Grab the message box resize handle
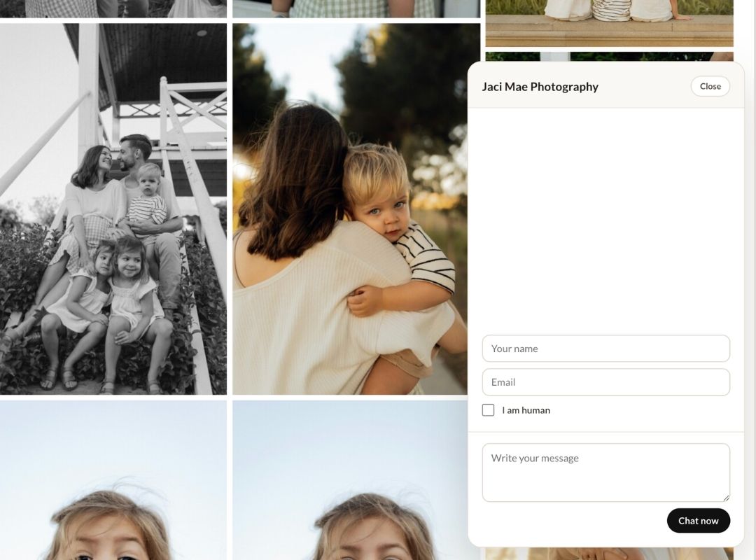This screenshot has width=756, height=560. click(x=726, y=498)
